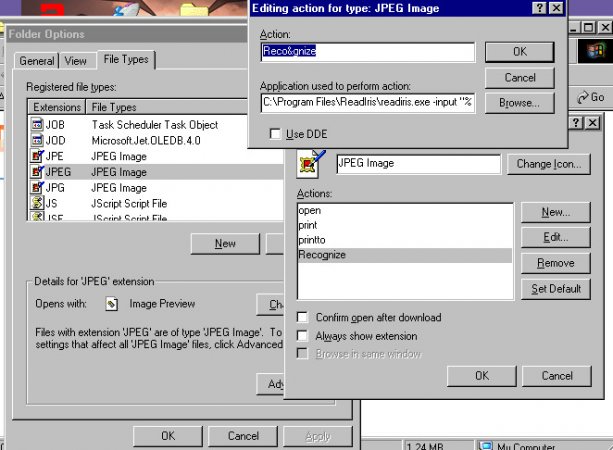Click the New... action button
Viewport: 613px width, 450px height.
pyautogui.click(x=556, y=212)
